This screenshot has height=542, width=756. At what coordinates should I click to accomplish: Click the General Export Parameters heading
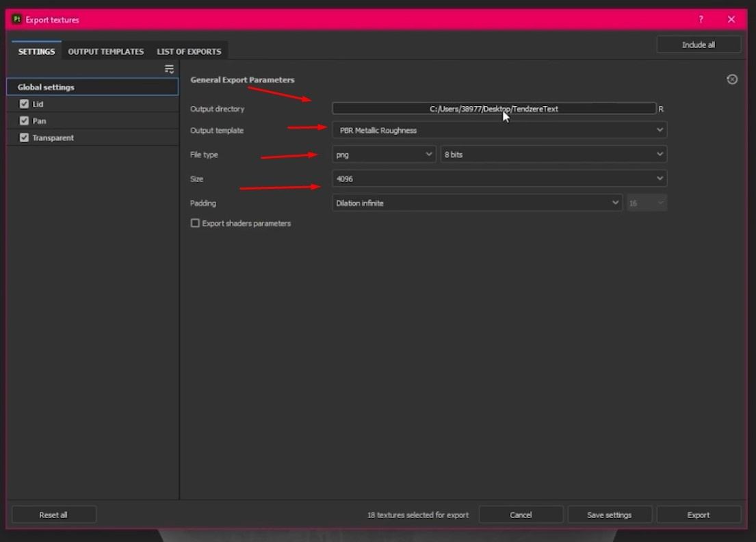click(242, 79)
